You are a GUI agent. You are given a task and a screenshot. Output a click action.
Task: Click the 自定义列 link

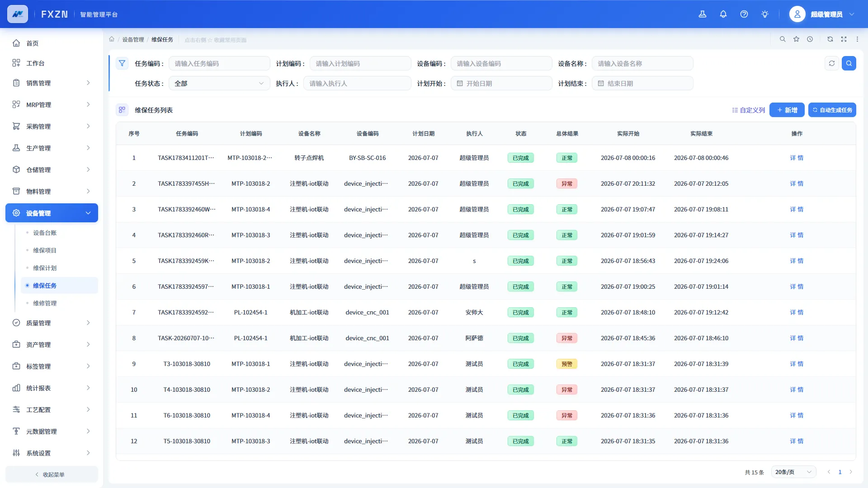coord(748,110)
